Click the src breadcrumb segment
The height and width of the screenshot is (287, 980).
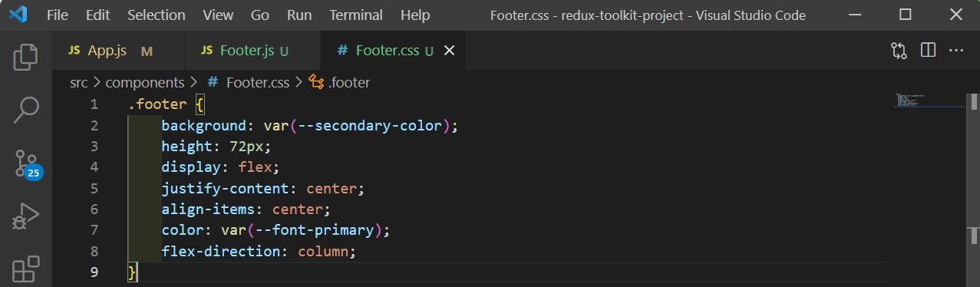(x=79, y=82)
